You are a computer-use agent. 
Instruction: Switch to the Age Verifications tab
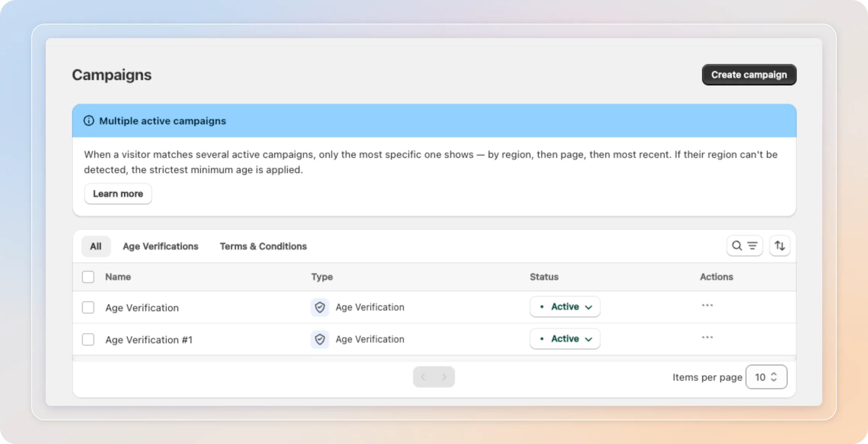tap(161, 246)
